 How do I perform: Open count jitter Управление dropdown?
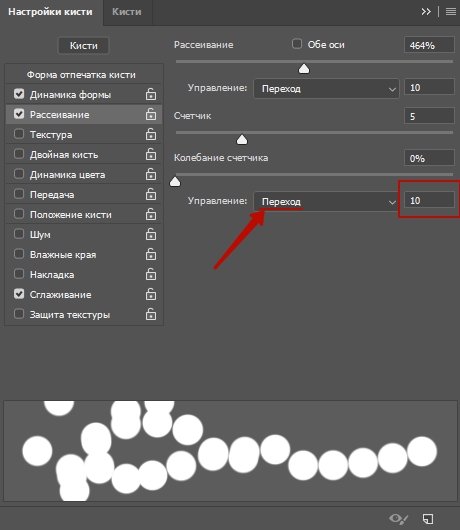tap(326, 201)
